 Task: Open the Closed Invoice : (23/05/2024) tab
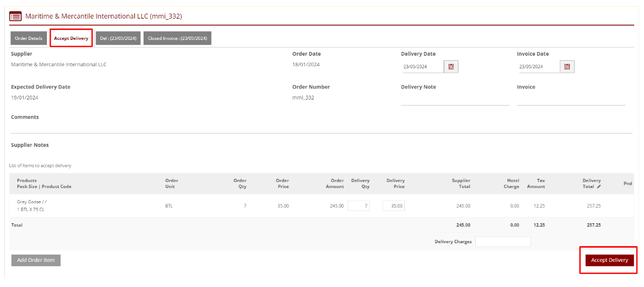pyautogui.click(x=177, y=38)
